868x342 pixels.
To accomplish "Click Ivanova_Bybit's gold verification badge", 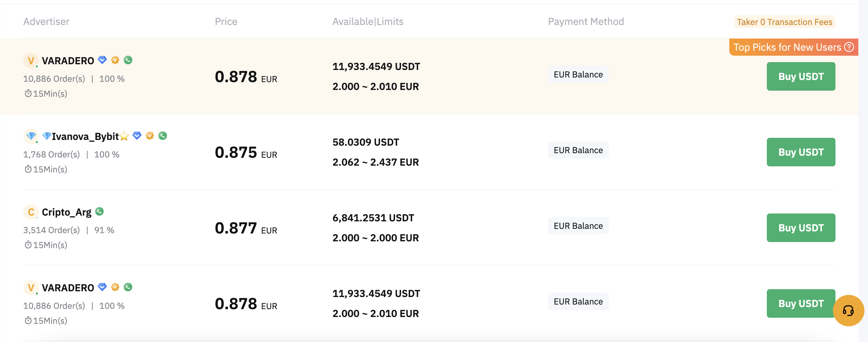I will point(150,136).
